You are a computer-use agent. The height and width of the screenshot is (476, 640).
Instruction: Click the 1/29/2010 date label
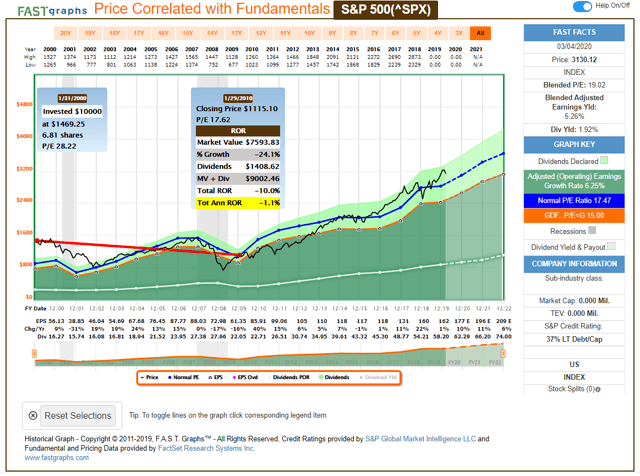pyautogui.click(x=238, y=98)
